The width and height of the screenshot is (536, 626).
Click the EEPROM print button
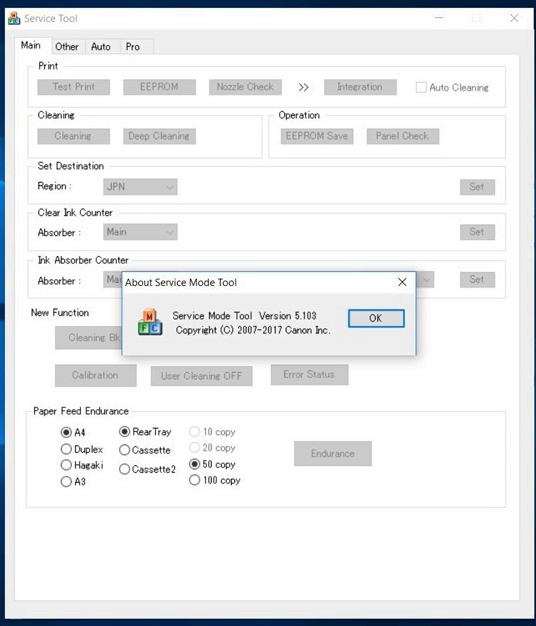tap(159, 87)
